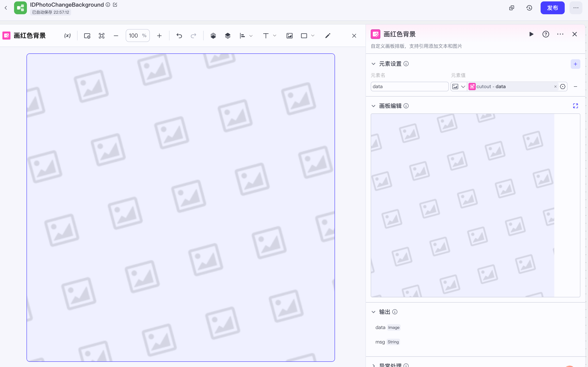The image size is (588, 367).
Task: Select the pencil drawing tool
Action: 328,36
